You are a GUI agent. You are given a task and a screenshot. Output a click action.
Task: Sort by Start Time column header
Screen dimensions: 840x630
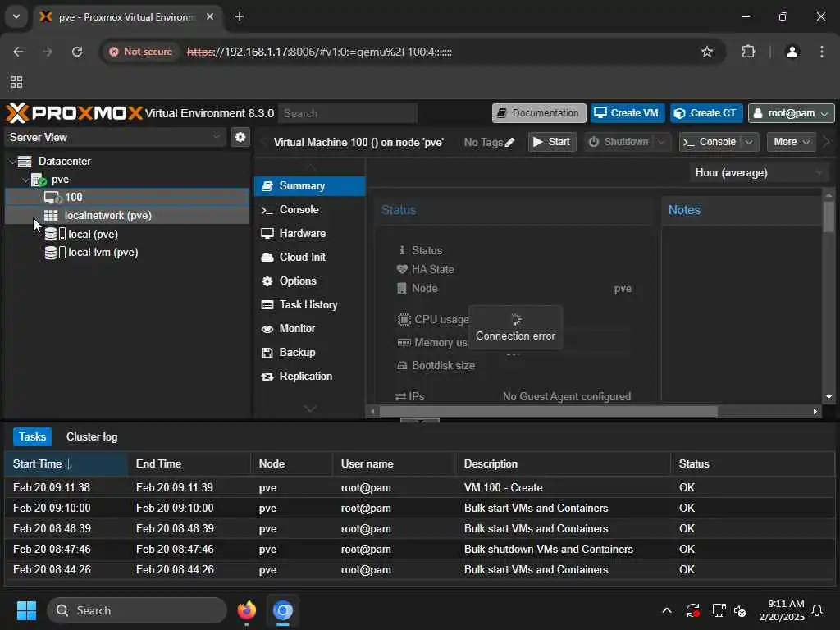point(66,464)
